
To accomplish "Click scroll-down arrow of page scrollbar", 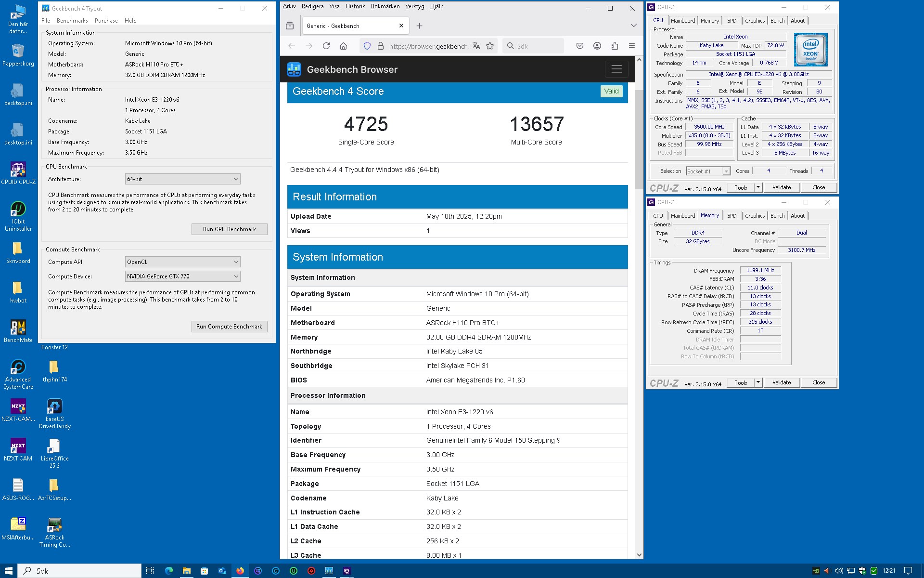I will (x=639, y=555).
